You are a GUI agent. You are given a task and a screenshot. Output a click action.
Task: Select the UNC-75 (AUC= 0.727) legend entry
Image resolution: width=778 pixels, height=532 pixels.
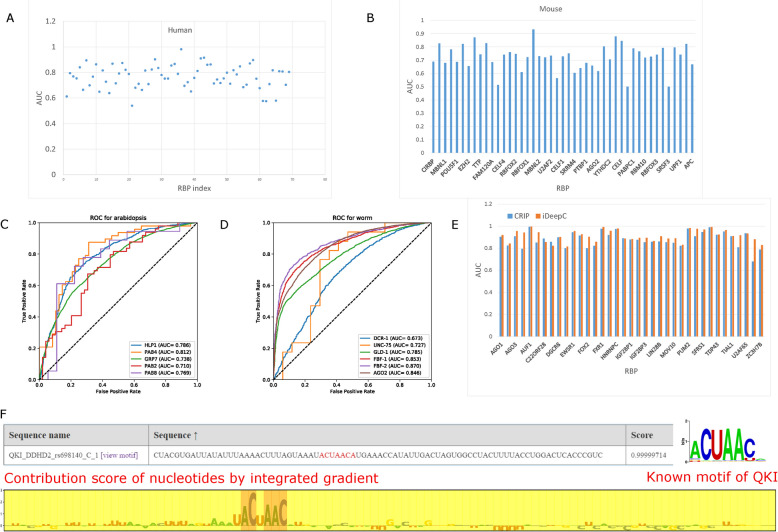[393, 345]
